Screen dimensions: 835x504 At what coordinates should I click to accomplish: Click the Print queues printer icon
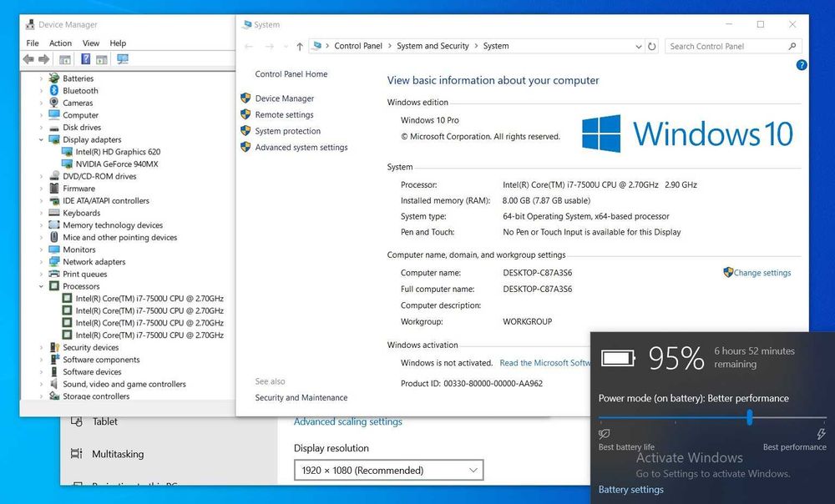click(x=53, y=274)
